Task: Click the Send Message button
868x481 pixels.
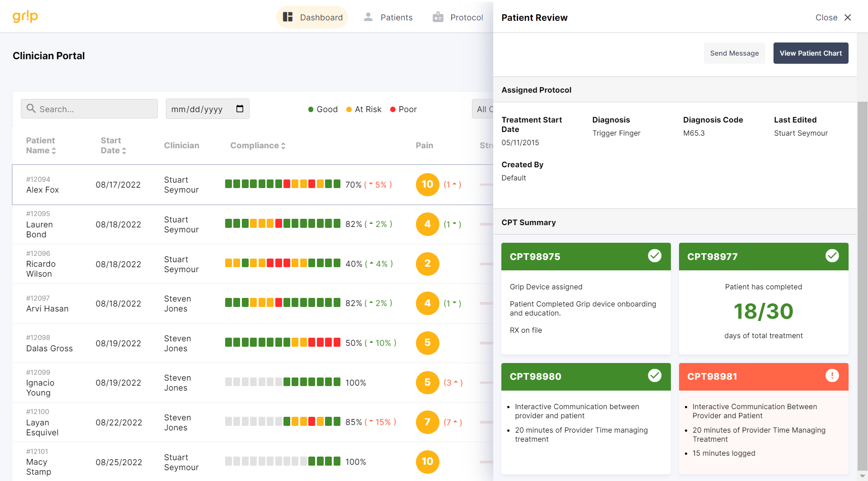Action: pyautogui.click(x=734, y=53)
